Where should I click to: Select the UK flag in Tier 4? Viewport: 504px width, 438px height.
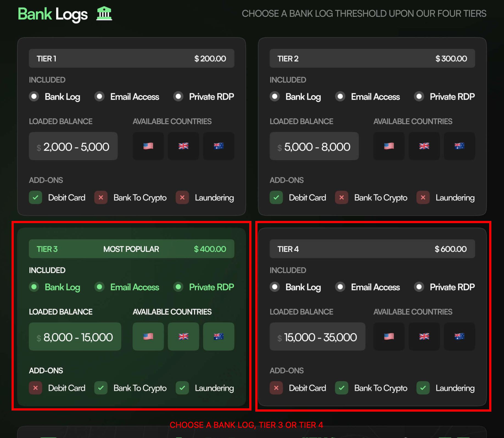coord(424,336)
